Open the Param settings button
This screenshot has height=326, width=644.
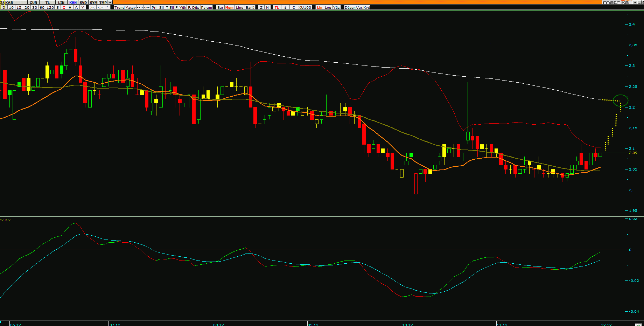click(206, 7)
